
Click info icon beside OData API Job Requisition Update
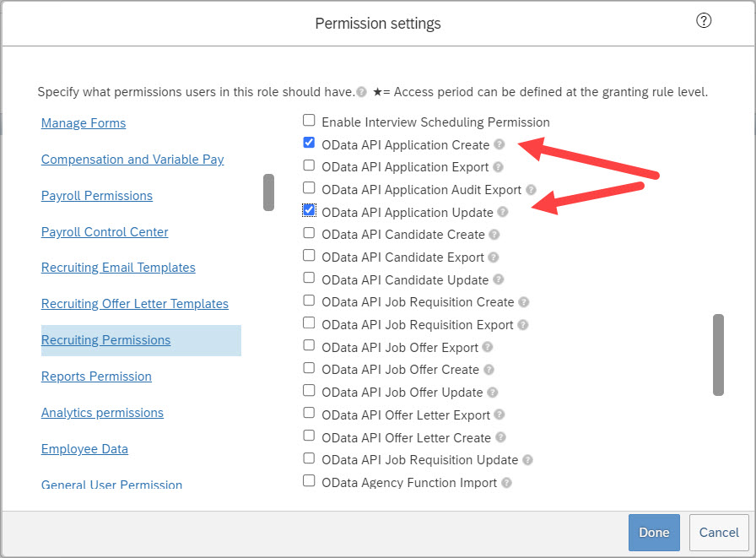pos(528,459)
